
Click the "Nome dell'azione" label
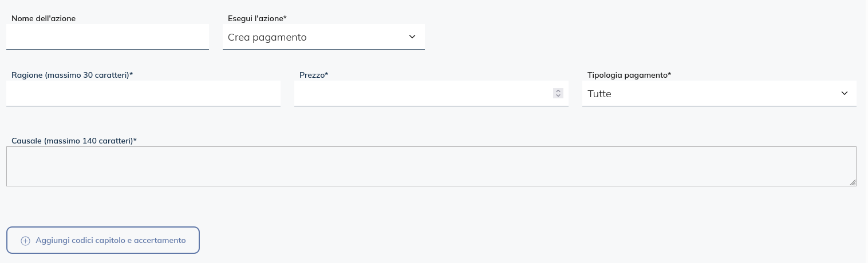pyautogui.click(x=44, y=18)
